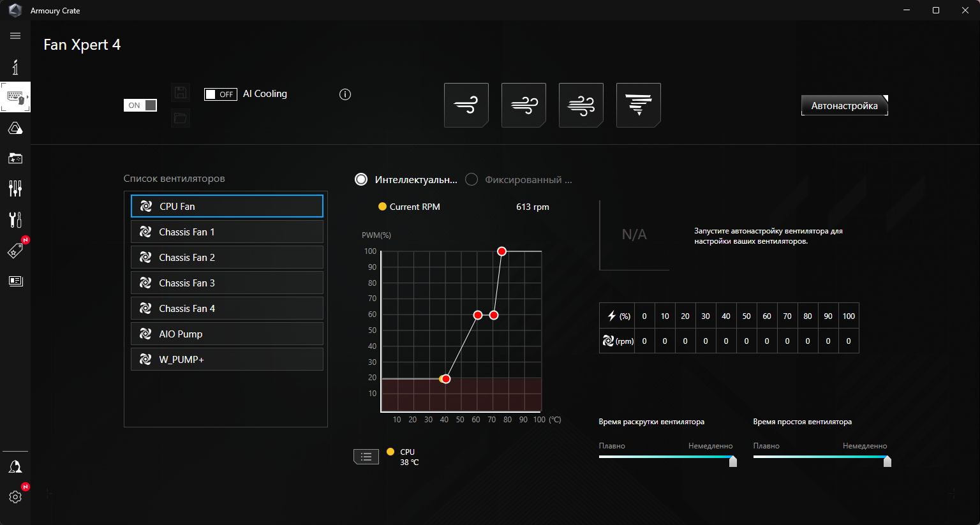
Task: Click the save profile floppy icon
Action: pos(181,92)
